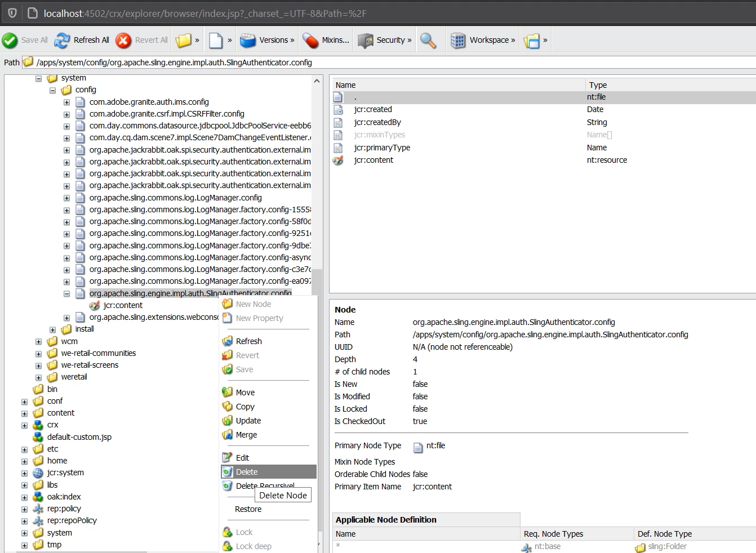756x553 pixels.
Task: Click the nt:file Primary Node Type icon
Action: 418,447
